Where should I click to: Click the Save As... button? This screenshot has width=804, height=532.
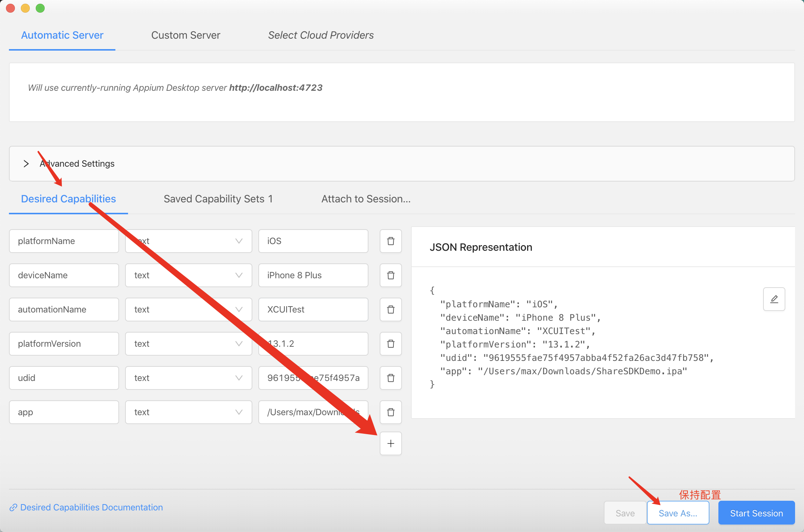(677, 513)
